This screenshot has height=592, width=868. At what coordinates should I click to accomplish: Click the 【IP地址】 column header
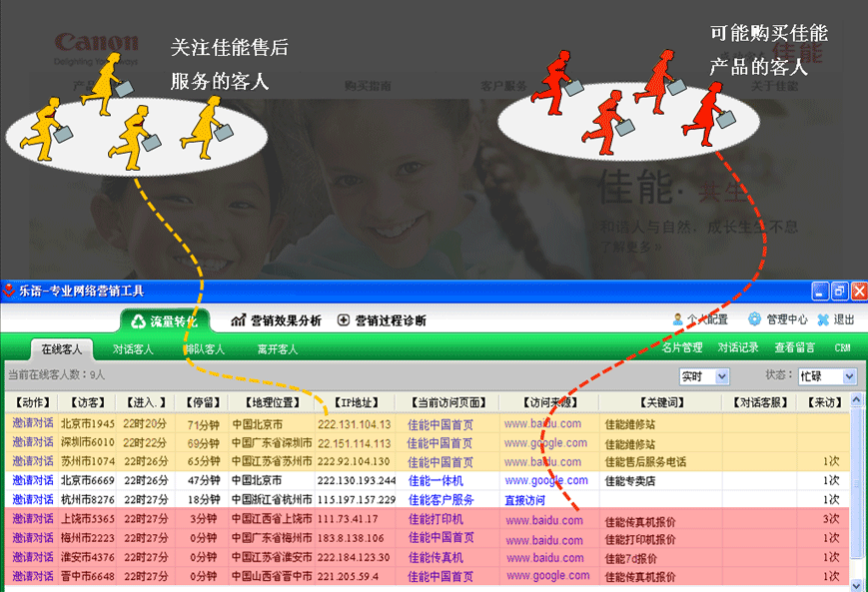click(357, 402)
